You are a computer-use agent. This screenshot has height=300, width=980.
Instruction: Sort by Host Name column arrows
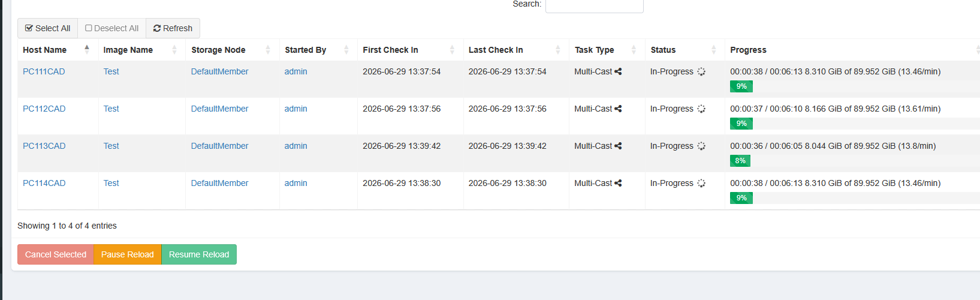[87, 49]
